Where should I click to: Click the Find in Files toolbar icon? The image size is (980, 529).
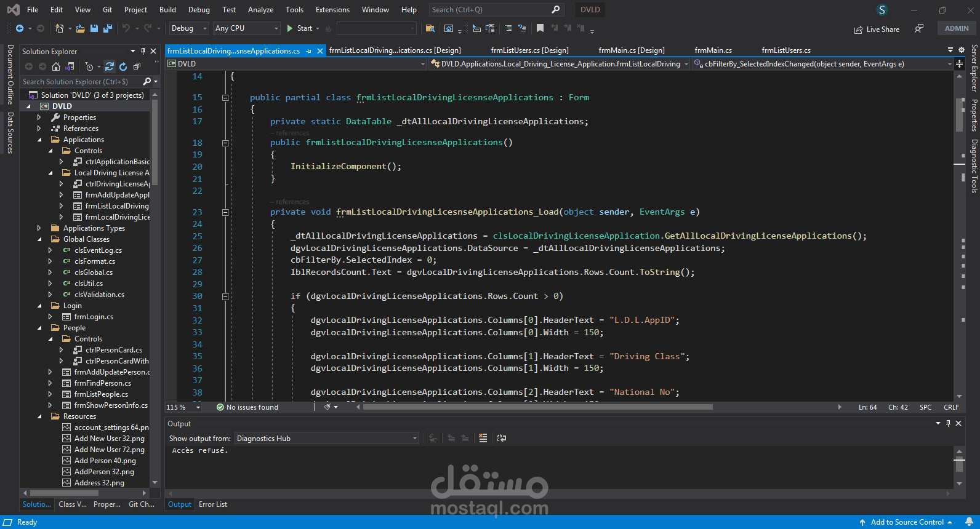[430, 28]
